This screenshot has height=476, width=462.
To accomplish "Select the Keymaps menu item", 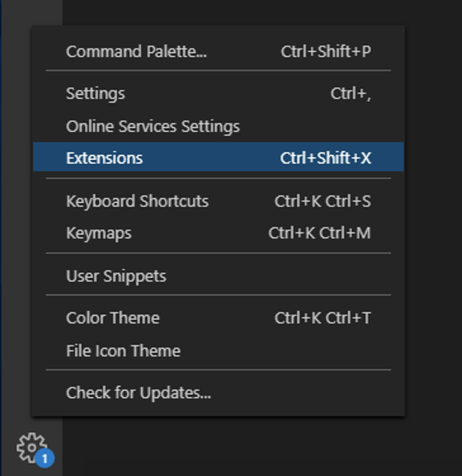I will 218,233.
